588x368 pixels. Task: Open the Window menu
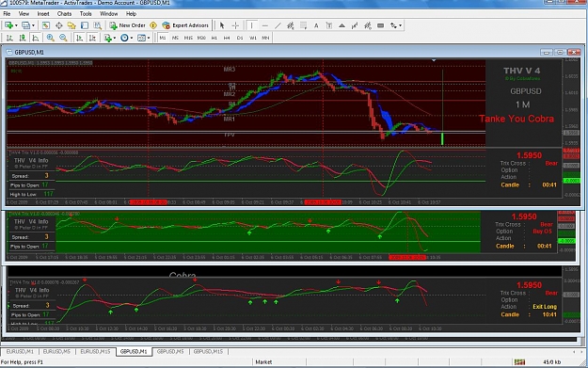click(109, 14)
